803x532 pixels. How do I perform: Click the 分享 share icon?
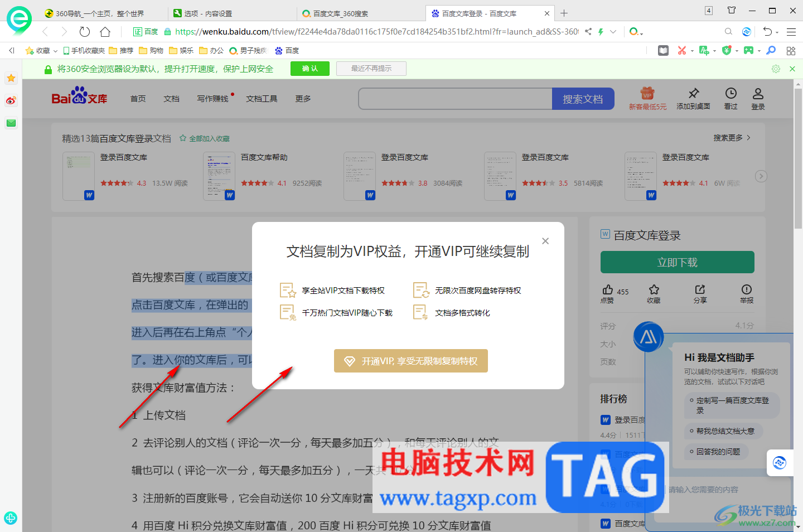click(x=700, y=289)
